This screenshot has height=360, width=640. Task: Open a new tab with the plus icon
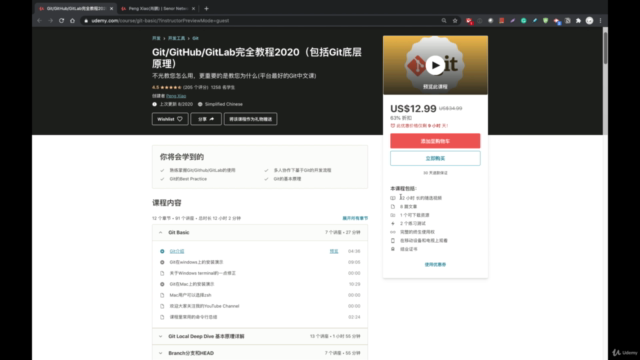pyautogui.click(x=207, y=8)
